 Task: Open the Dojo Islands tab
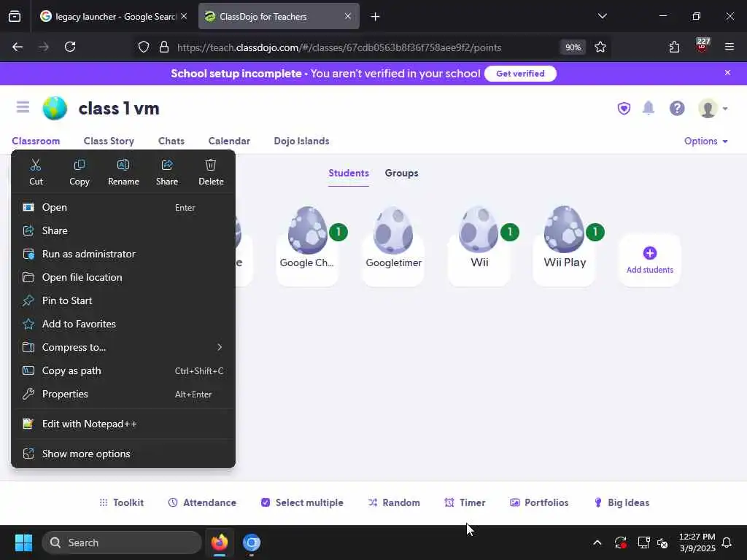(301, 141)
